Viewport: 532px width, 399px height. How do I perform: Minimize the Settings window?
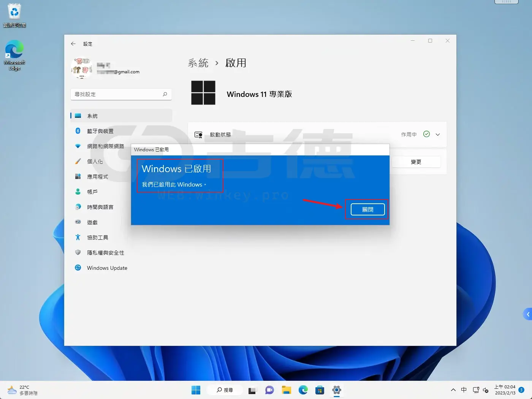[x=413, y=41]
